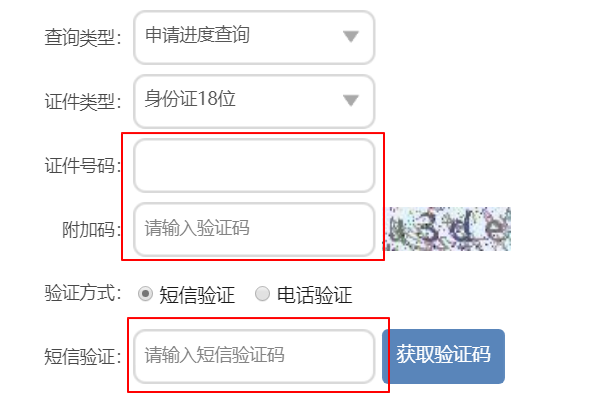Click the 身份证18位 selected value text
The width and height of the screenshot is (600, 400).
190,99
